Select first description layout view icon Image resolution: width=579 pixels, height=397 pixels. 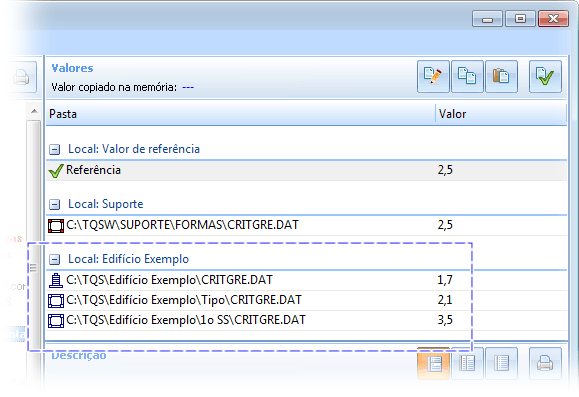point(433,363)
